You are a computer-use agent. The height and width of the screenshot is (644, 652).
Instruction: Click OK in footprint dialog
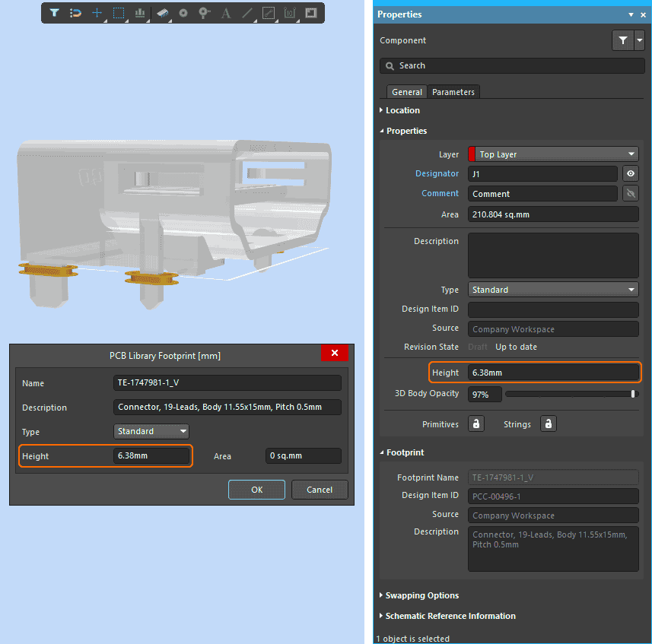click(256, 490)
